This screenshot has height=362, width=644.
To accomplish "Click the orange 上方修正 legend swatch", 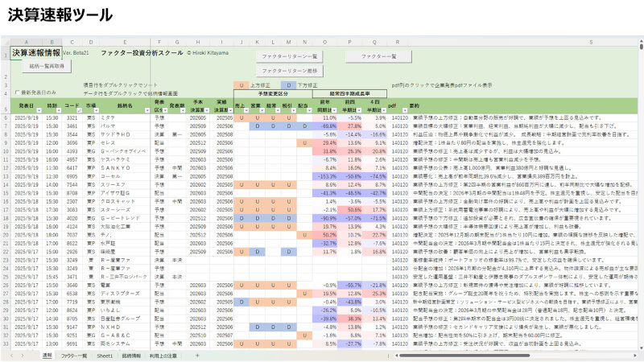I will (242, 84).
